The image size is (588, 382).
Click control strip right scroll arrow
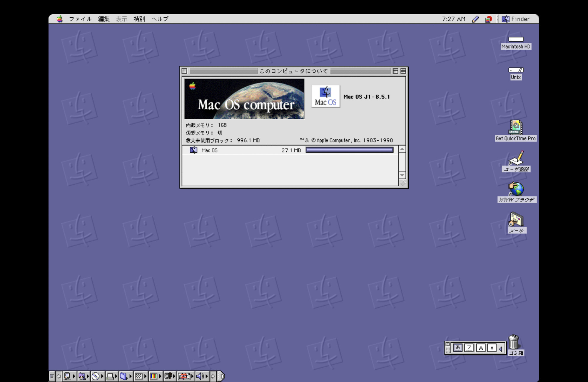[213, 376]
